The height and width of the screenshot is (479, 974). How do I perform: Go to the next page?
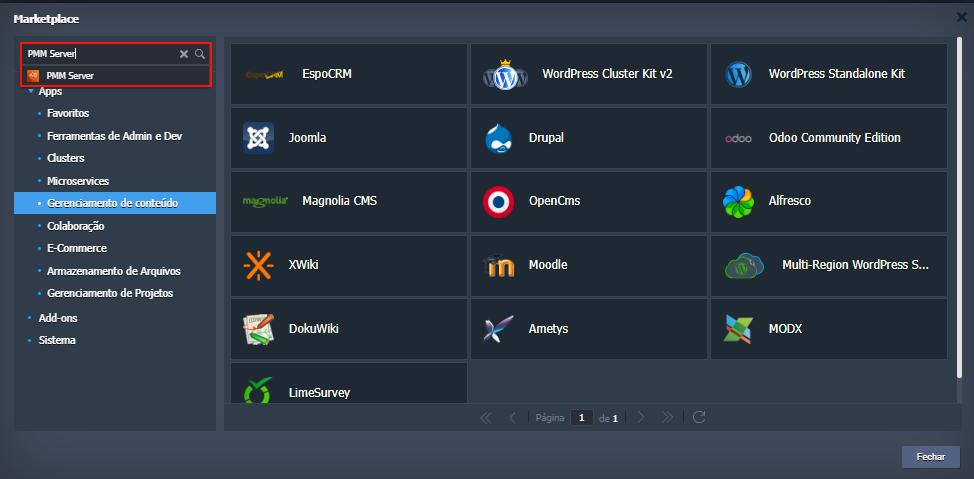pos(641,417)
